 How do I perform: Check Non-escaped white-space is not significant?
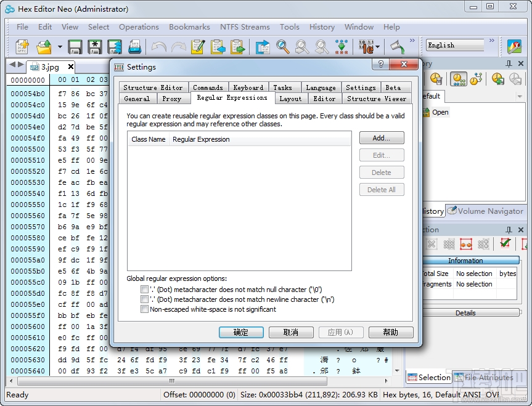pos(144,309)
